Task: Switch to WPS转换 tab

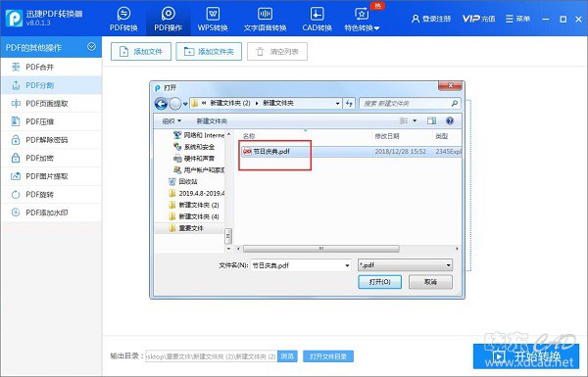Action: point(213,19)
